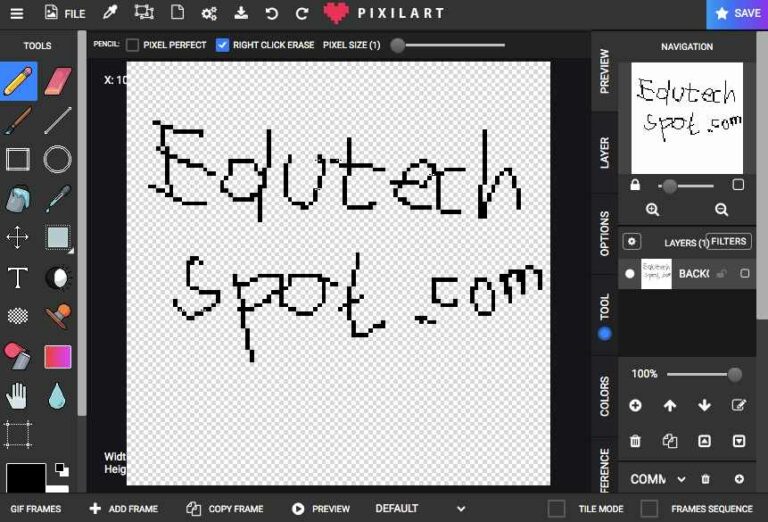Image resolution: width=768 pixels, height=522 pixels.
Task: Click COPY FRAME button
Action: [225, 509]
